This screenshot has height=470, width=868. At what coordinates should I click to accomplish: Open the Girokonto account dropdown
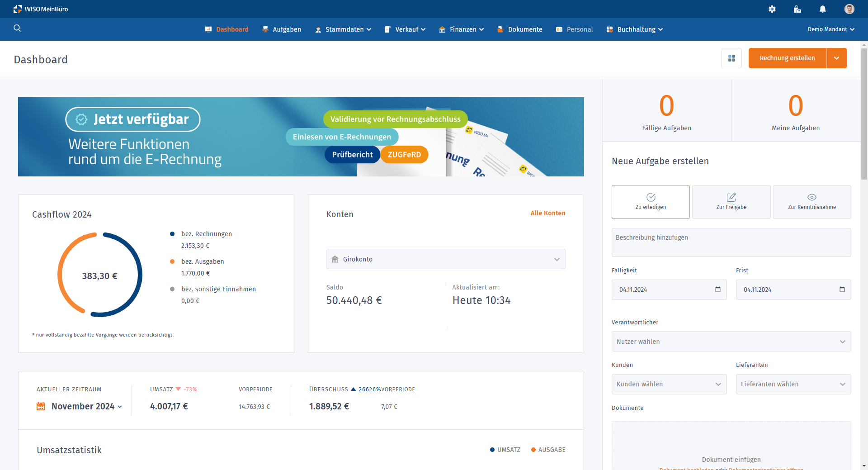[x=446, y=259]
